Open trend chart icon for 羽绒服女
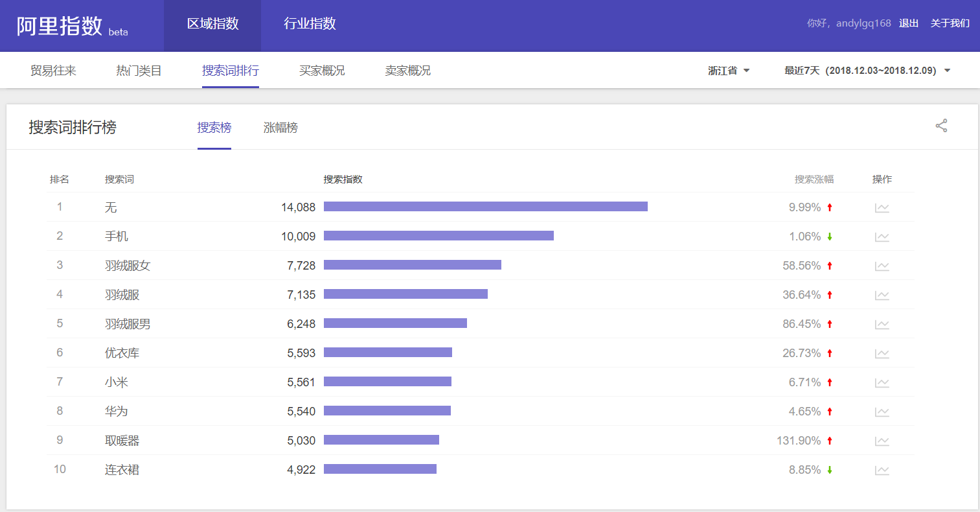Screen dimensions: 980x512 882,266
